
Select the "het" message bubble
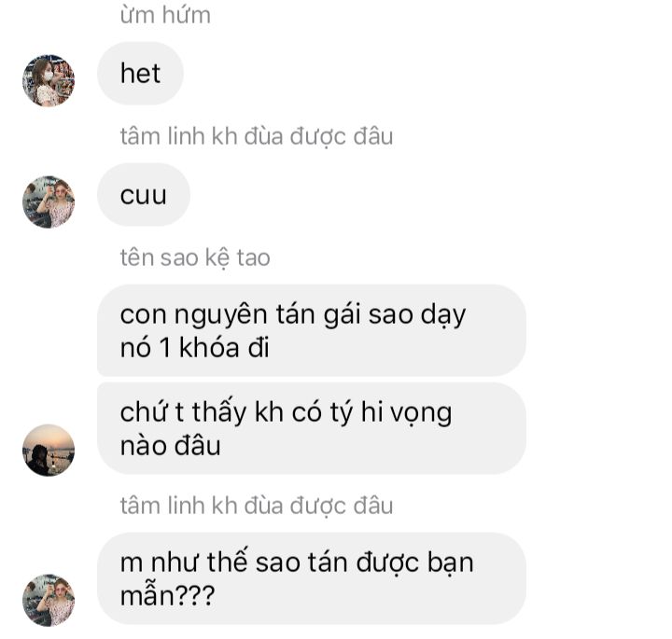point(141,74)
